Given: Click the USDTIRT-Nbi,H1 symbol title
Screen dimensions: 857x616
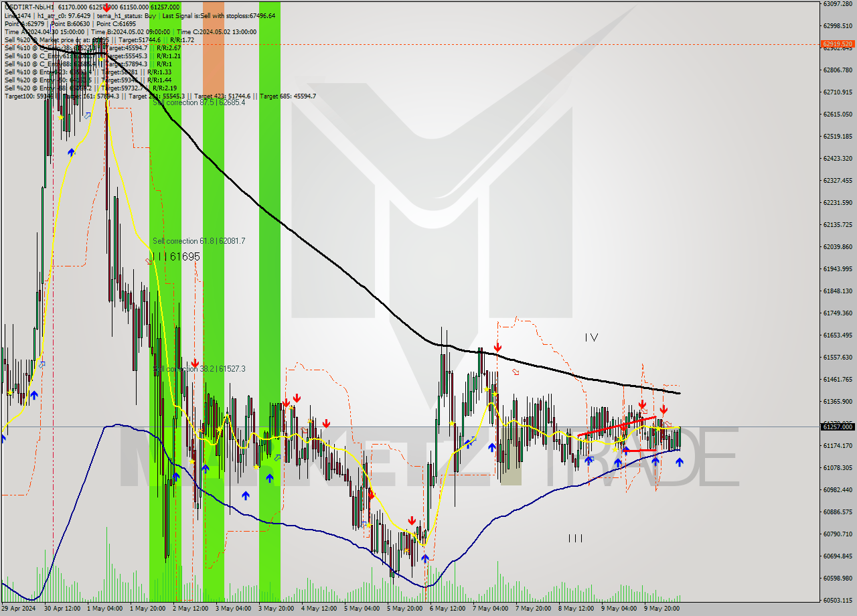Looking at the screenshot, I should tap(28, 7).
